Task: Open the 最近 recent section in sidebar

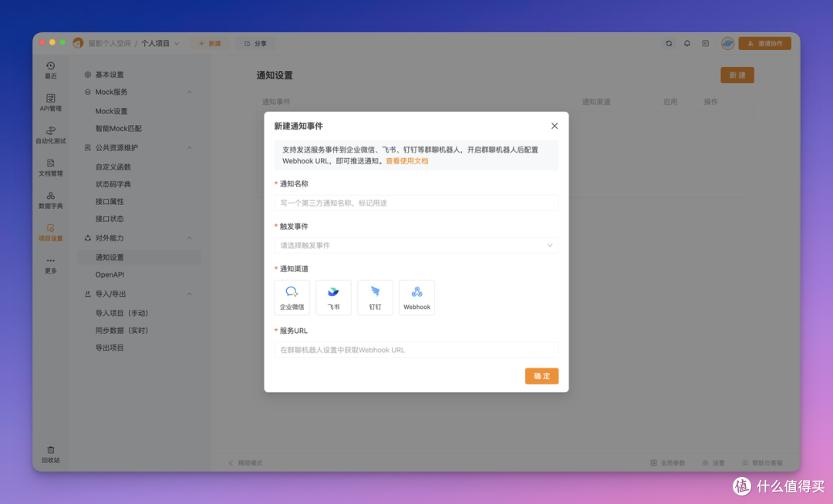Action: [50, 70]
